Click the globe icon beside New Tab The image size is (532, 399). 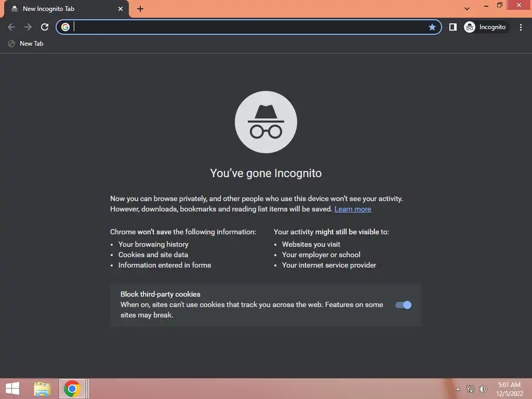click(x=11, y=44)
